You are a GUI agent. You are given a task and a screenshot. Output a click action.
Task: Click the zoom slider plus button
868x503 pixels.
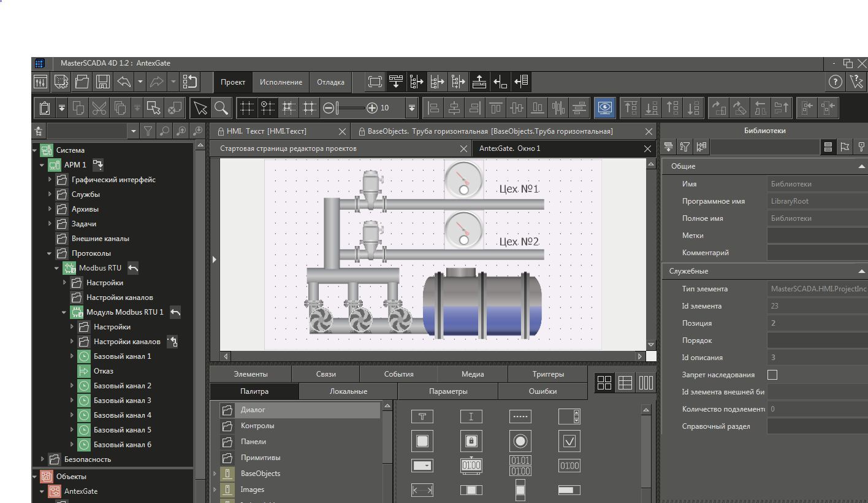pos(372,109)
